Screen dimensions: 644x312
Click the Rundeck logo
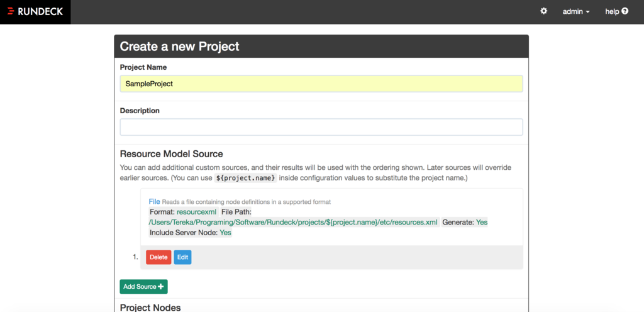click(x=35, y=11)
